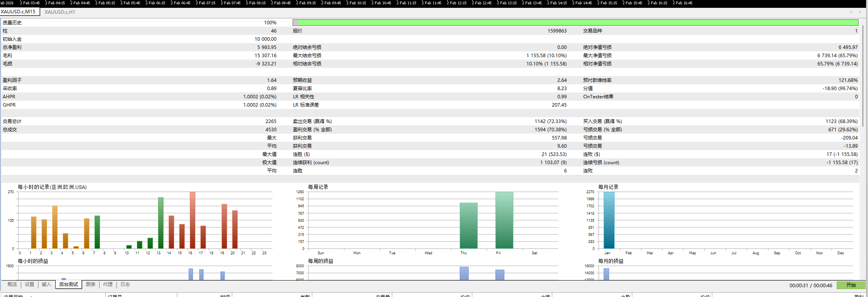Viewport: 868px width, 297px height.
Task: Open the 输入 tab
Action: click(x=47, y=284)
